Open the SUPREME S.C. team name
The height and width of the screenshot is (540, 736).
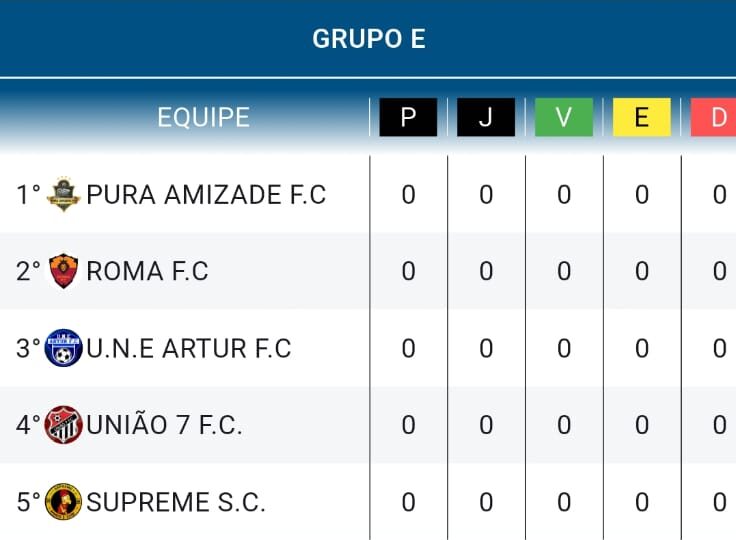click(x=176, y=502)
